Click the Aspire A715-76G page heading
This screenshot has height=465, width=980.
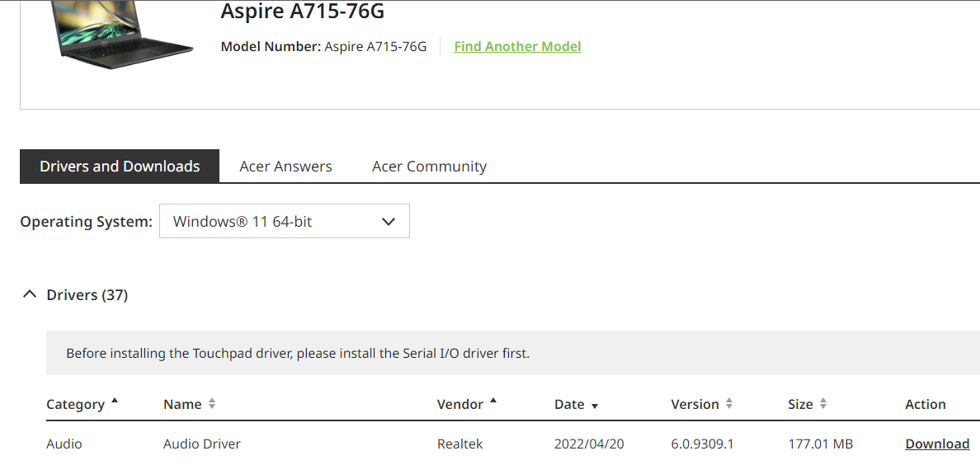(x=302, y=12)
